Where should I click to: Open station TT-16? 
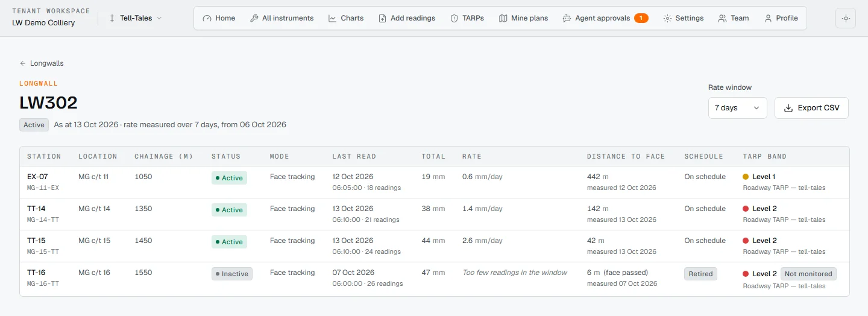[x=36, y=273]
